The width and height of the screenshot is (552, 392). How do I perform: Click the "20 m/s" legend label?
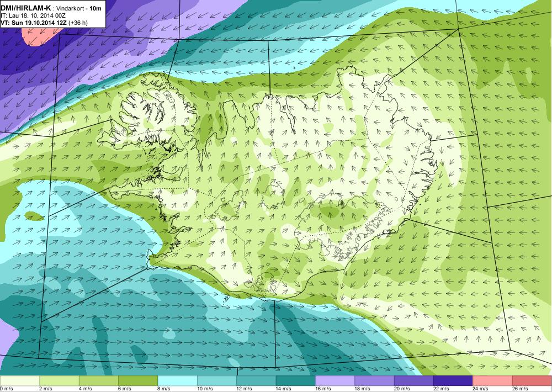click(x=402, y=389)
